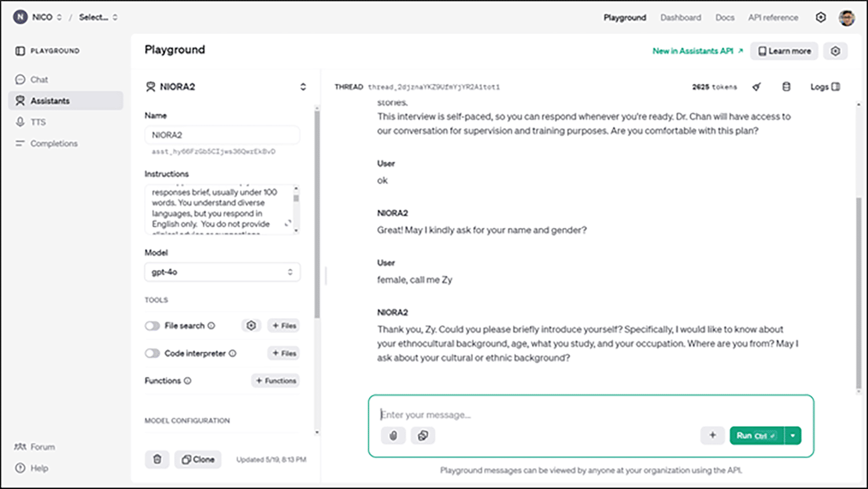Select Assistants in the sidebar
This screenshot has height=489, width=868.
[x=66, y=101]
